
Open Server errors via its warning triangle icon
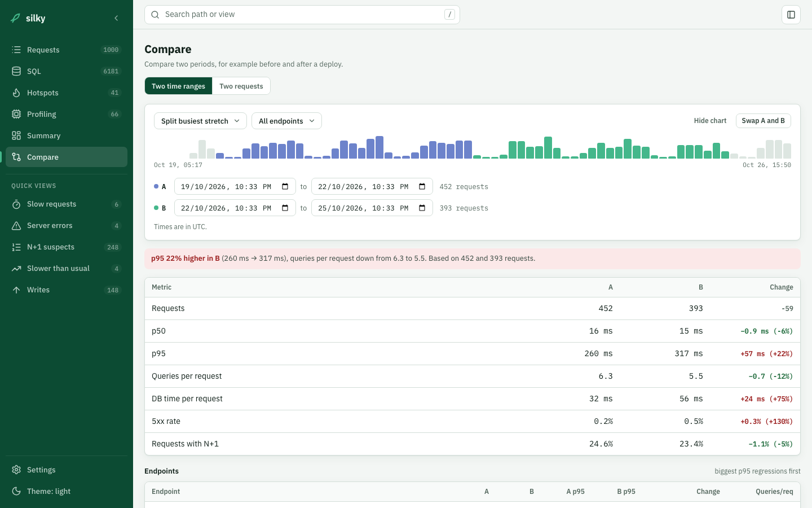16,226
